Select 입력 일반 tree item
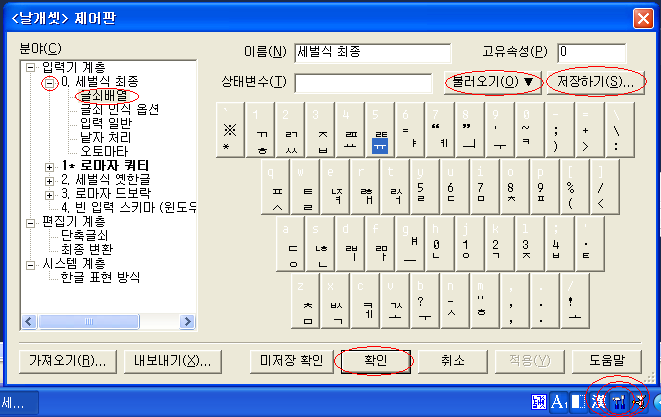The image size is (661, 417). (106, 123)
